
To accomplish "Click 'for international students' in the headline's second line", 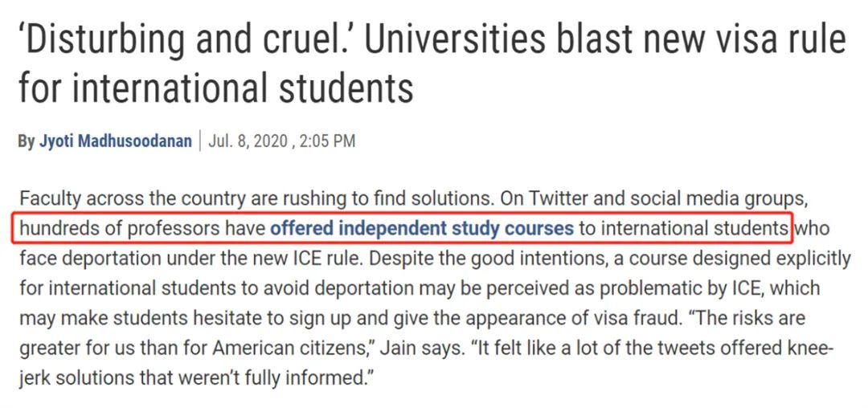I will pyautogui.click(x=216, y=88).
